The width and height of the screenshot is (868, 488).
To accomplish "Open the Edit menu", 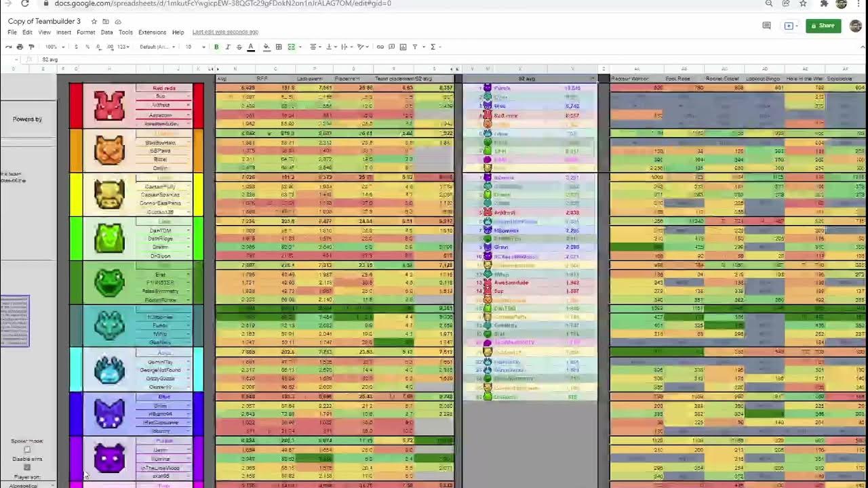I will (x=27, y=33).
